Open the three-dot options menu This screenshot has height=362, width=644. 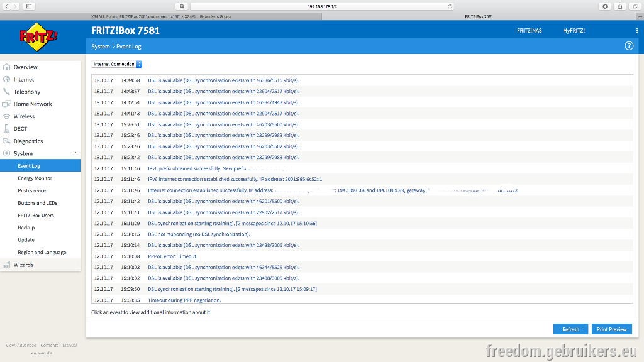[637, 30]
